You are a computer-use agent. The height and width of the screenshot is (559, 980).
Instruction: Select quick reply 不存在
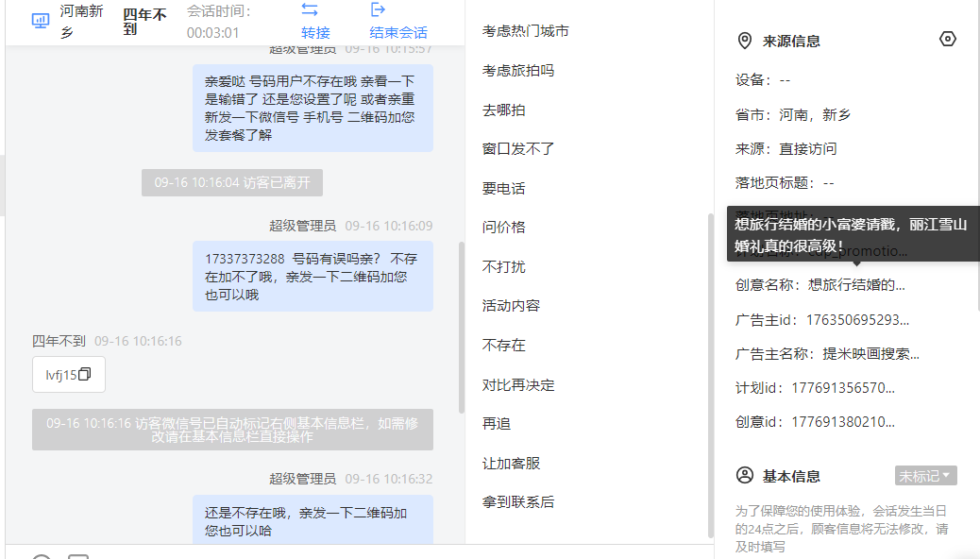point(504,346)
